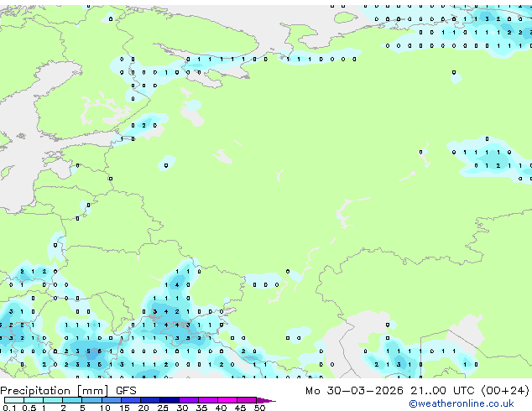Click the '15' legend scale label
Image resolution: width=532 pixels, height=411 pixels.
click(124, 408)
